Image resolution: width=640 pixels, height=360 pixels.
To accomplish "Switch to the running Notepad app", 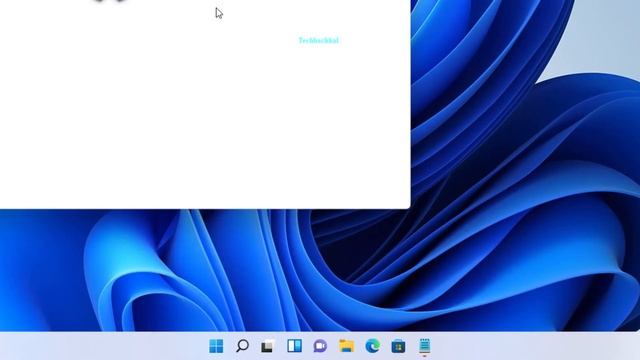I will coord(424,346).
